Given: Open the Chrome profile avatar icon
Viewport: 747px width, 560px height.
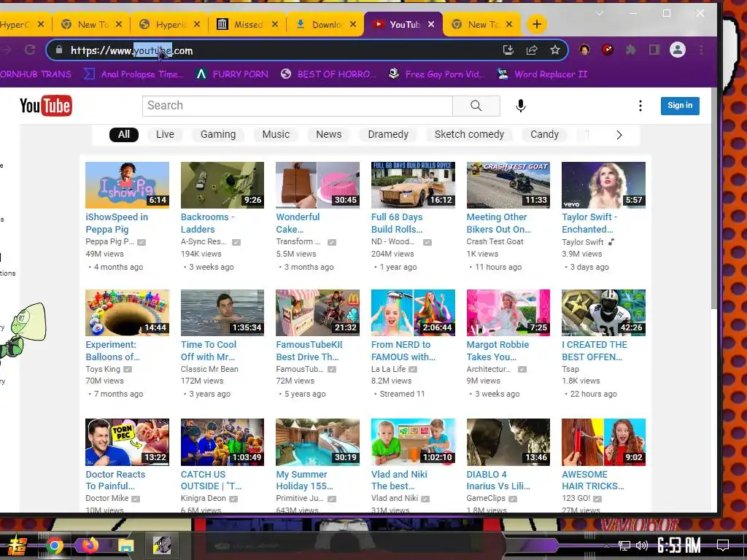Looking at the screenshot, I should pos(678,50).
